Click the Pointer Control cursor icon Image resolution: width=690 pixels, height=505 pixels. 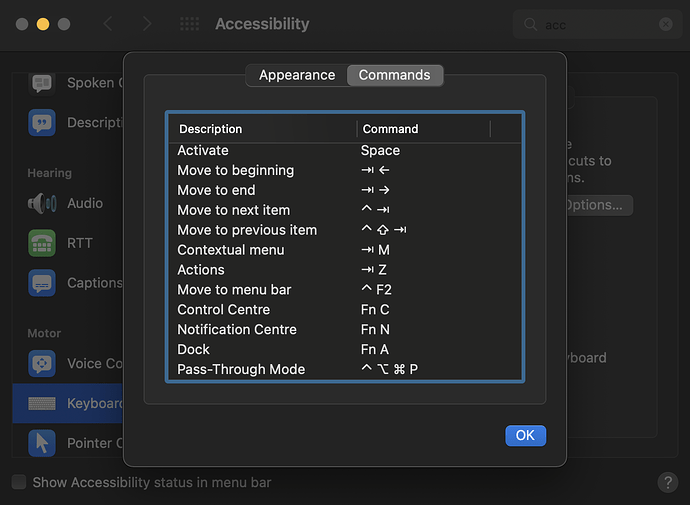42,443
